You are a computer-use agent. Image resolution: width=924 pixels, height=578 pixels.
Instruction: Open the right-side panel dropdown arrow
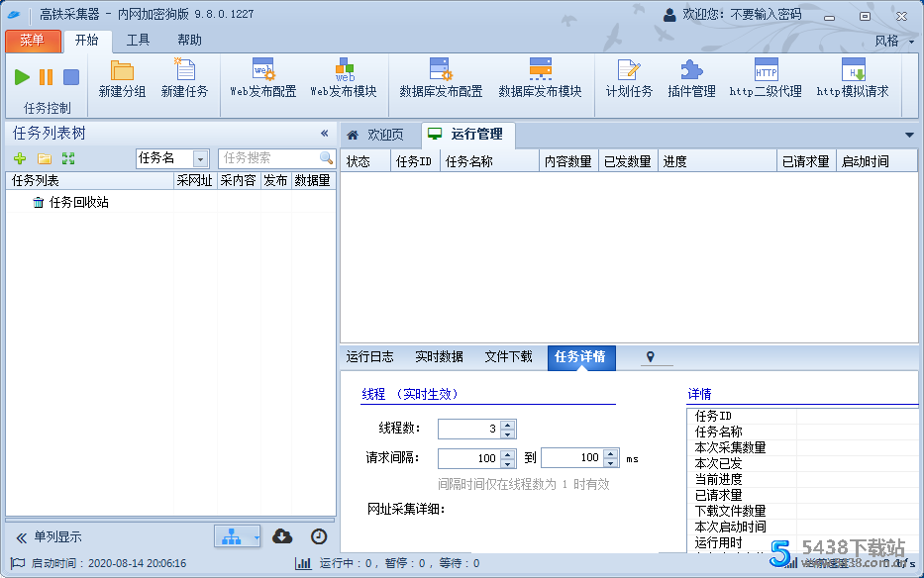click(909, 134)
